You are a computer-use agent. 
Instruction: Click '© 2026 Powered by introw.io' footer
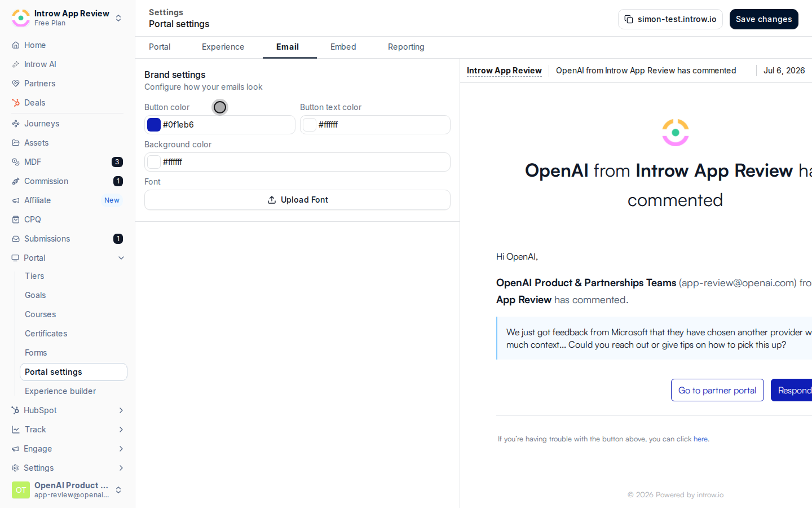[676, 495]
